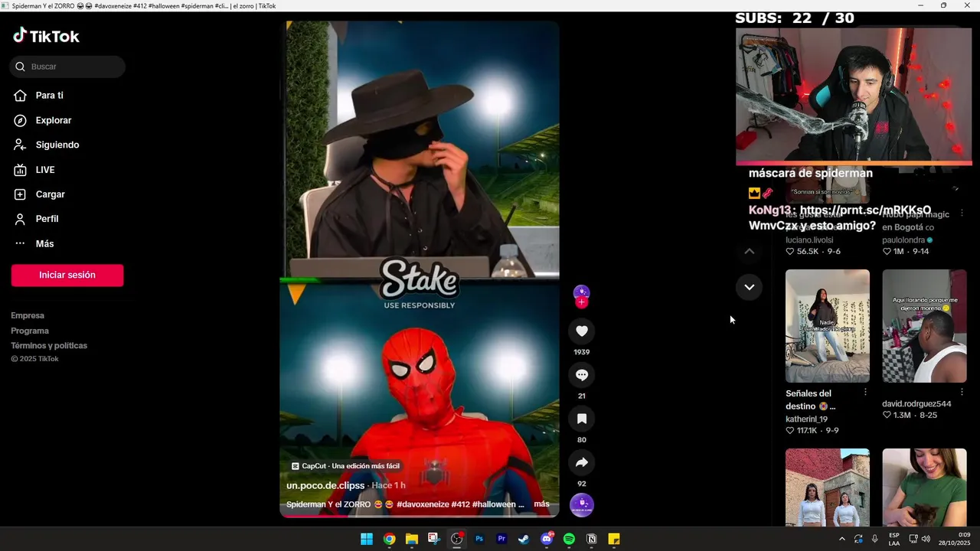This screenshot has height=551, width=980.
Task: Open the comments bubble icon
Action: [582, 375]
